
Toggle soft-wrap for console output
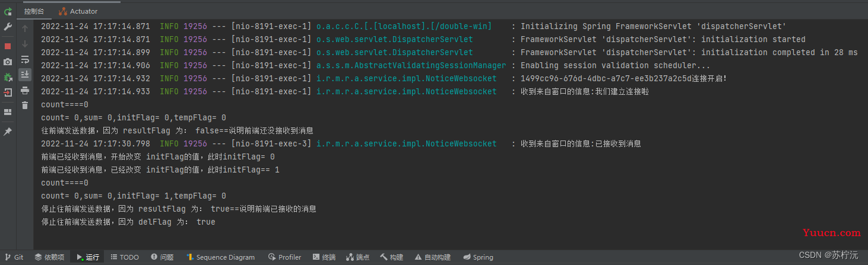[25, 59]
